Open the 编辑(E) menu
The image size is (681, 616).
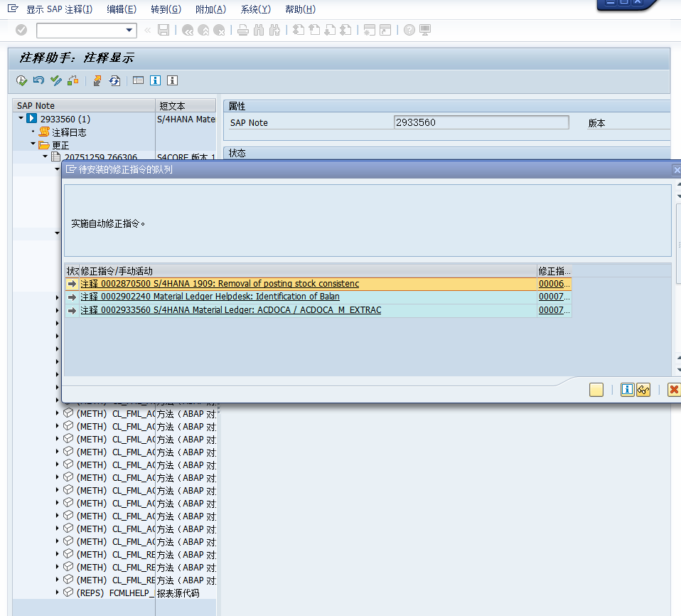[x=122, y=9]
